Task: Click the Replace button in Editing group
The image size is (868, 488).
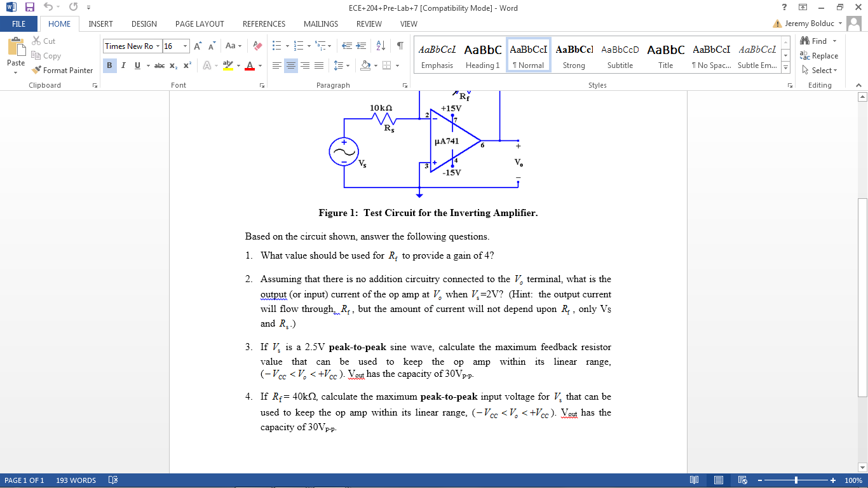Action: [820, 55]
